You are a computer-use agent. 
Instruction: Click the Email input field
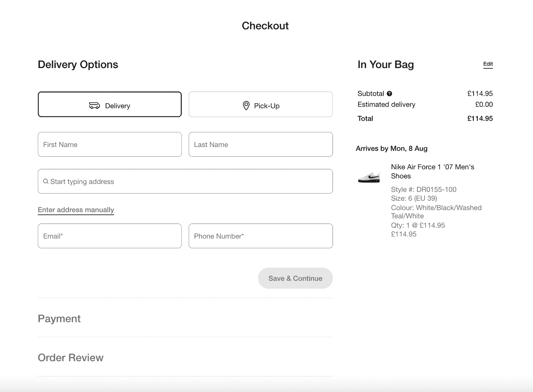(109, 236)
